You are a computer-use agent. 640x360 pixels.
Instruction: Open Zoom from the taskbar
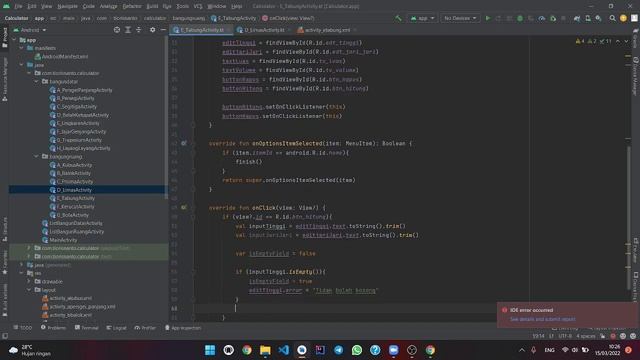coord(393,350)
